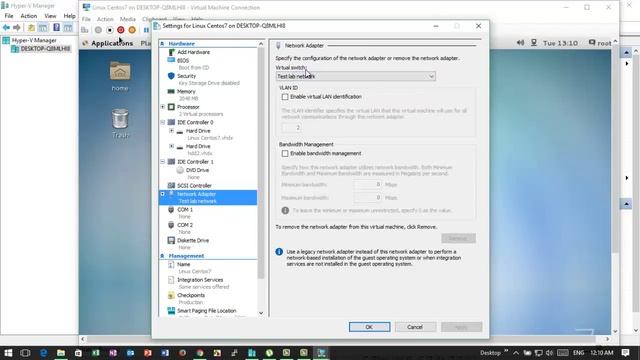Screen dimensions: 640x360
Task: Open Help menu in Hyper-V Manager
Action: (x=69, y=16)
